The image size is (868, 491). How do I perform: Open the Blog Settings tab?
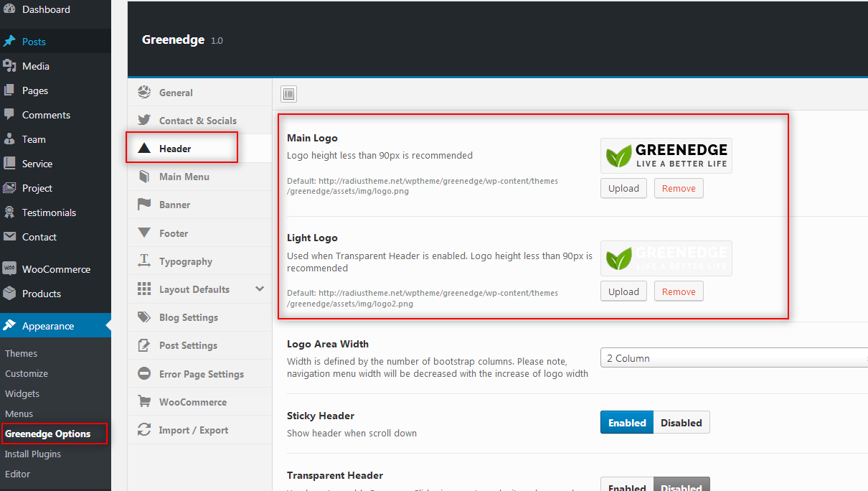pos(200,317)
